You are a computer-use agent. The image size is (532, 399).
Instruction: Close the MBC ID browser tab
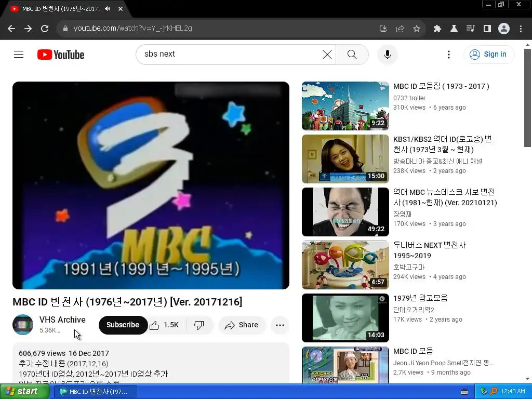coord(121,9)
